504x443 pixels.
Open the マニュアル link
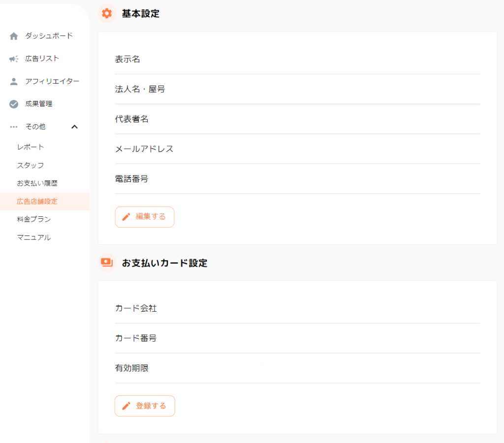click(x=34, y=237)
